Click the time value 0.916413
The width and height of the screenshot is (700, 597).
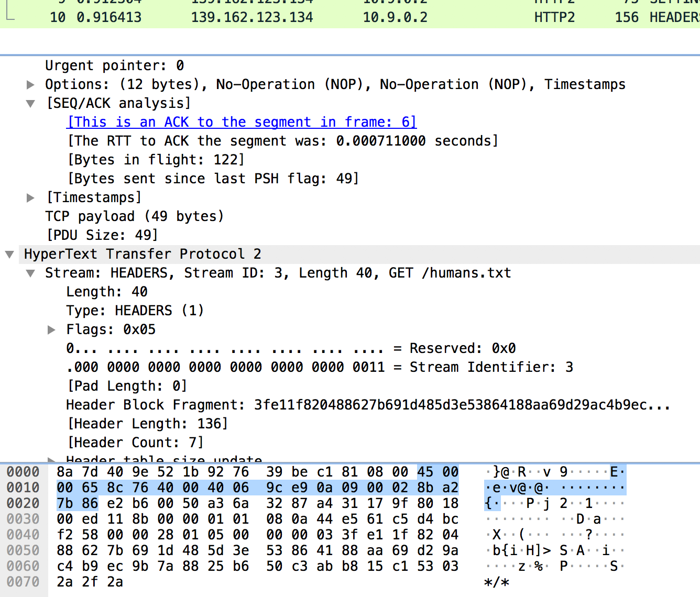[109, 17]
